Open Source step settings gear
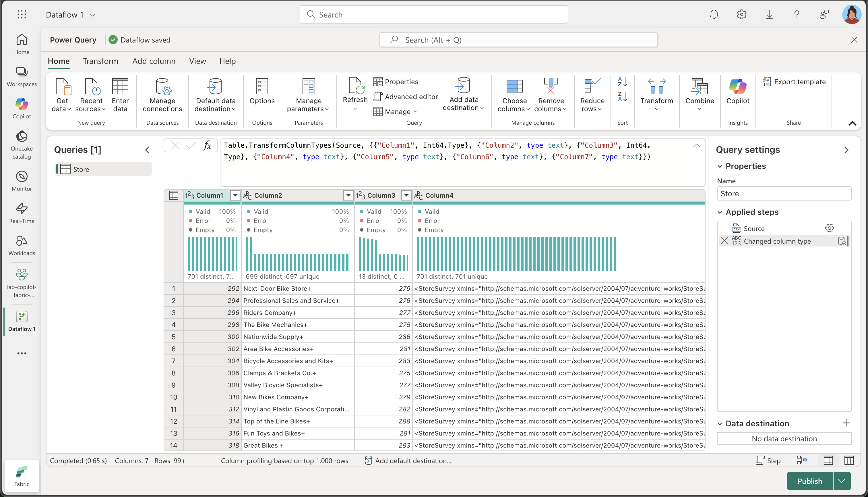Screen dimensions: 868x497 coord(830,228)
